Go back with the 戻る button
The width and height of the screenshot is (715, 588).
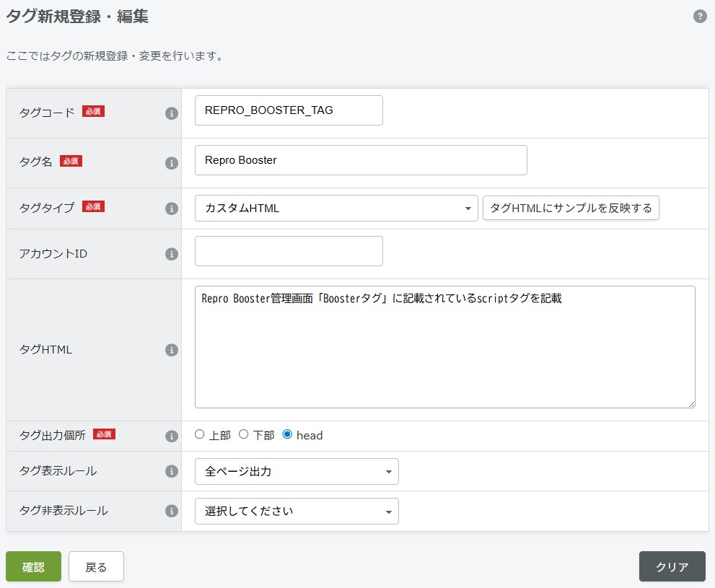[96, 566]
